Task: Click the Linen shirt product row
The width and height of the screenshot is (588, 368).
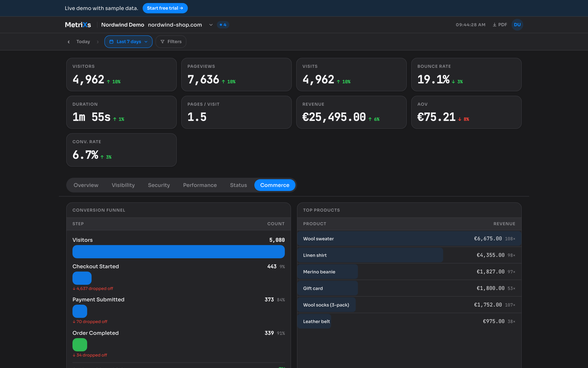Action: (409, 255)
